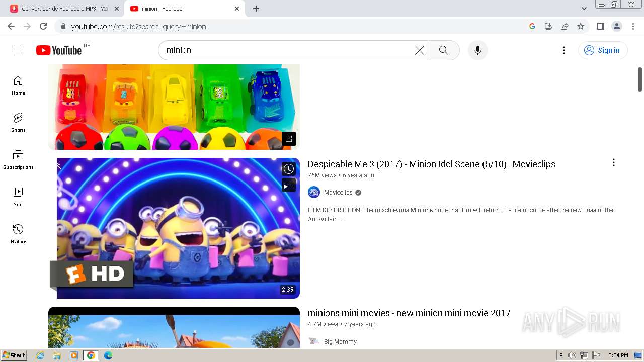Viewport: 644px width, 362px height.
Task: Open Movieclips channel avatar
Action: (x=314, y=193)
